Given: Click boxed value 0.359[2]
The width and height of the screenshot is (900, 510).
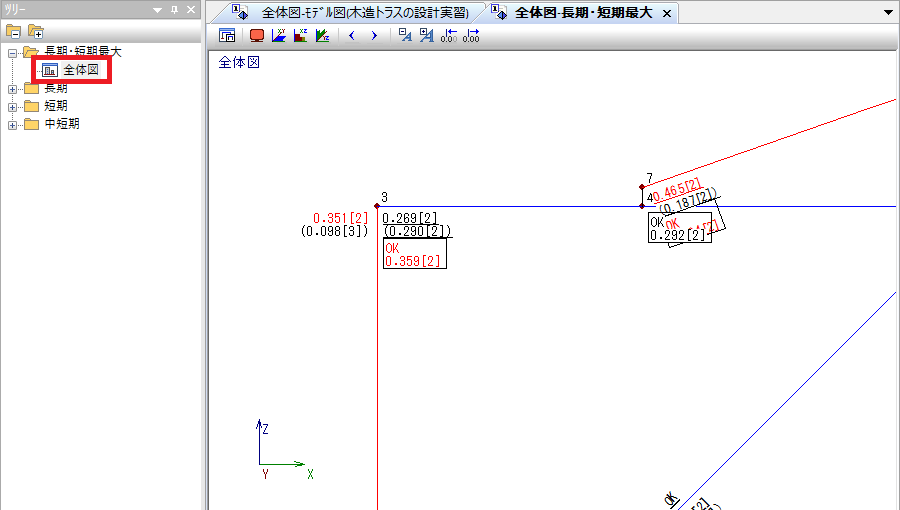Looking at the screenshot, I should pos(413,262).
